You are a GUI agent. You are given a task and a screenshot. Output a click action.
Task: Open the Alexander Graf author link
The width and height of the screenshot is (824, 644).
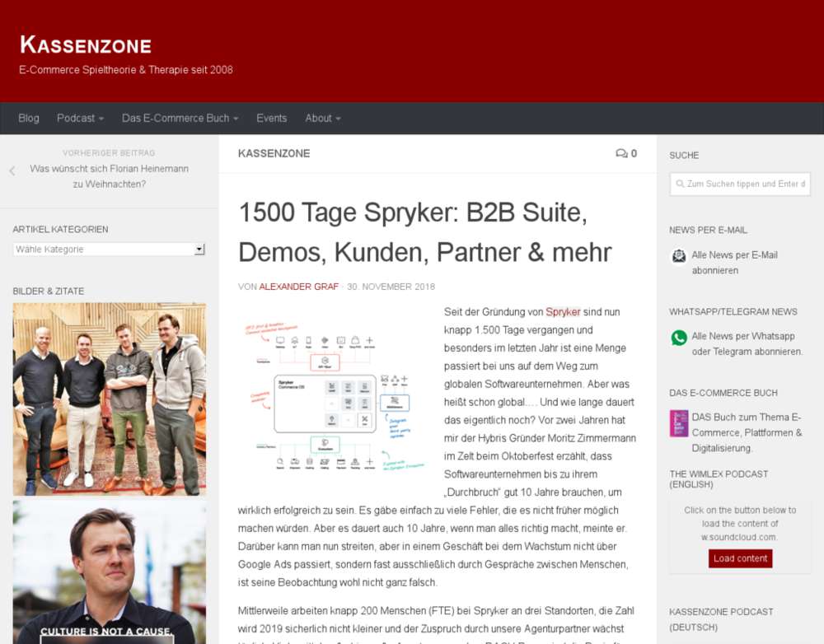click(x=298, y=287)
